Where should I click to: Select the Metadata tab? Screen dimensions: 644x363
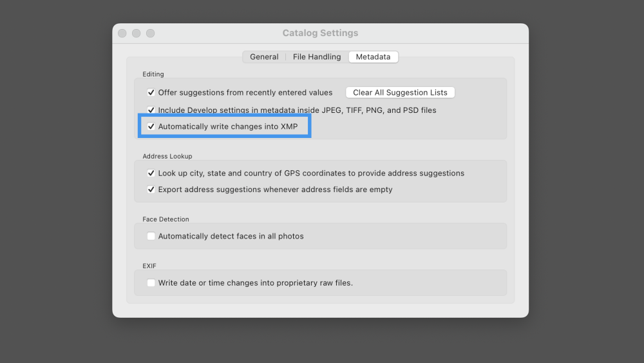pyautogui.click(x=373, y=57)
